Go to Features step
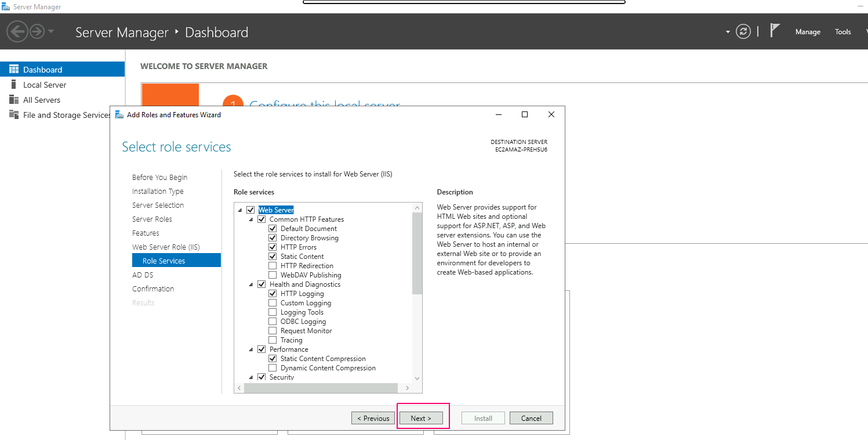The height and width of the screenshot is (440, 868). (146, 233)
